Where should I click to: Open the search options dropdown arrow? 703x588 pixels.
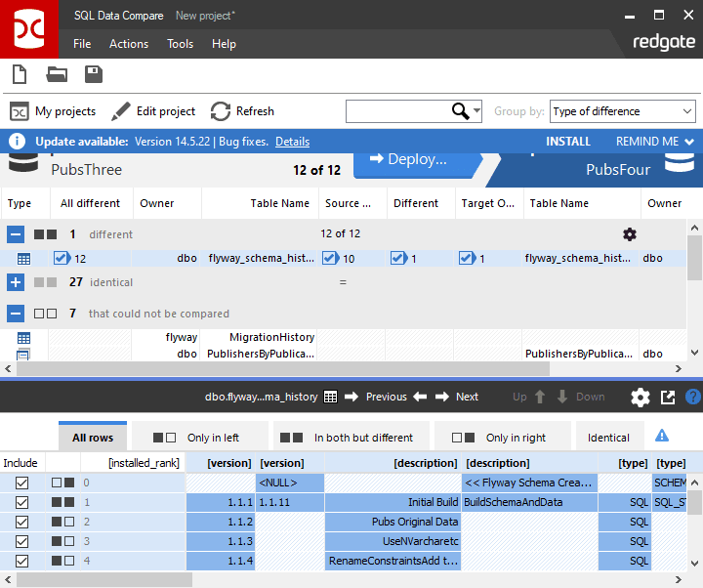476,110
